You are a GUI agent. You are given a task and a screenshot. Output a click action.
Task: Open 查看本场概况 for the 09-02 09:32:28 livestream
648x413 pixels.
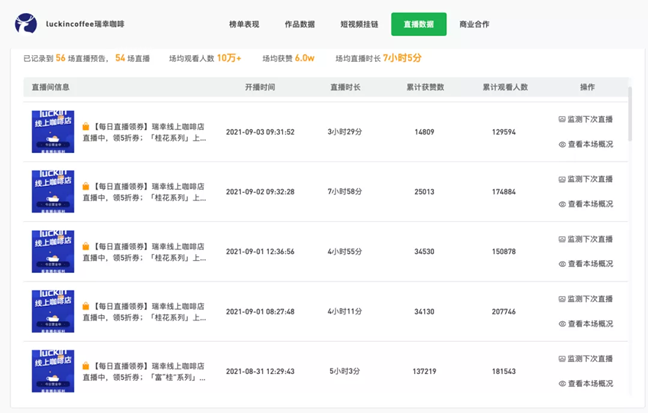point(590,204)
